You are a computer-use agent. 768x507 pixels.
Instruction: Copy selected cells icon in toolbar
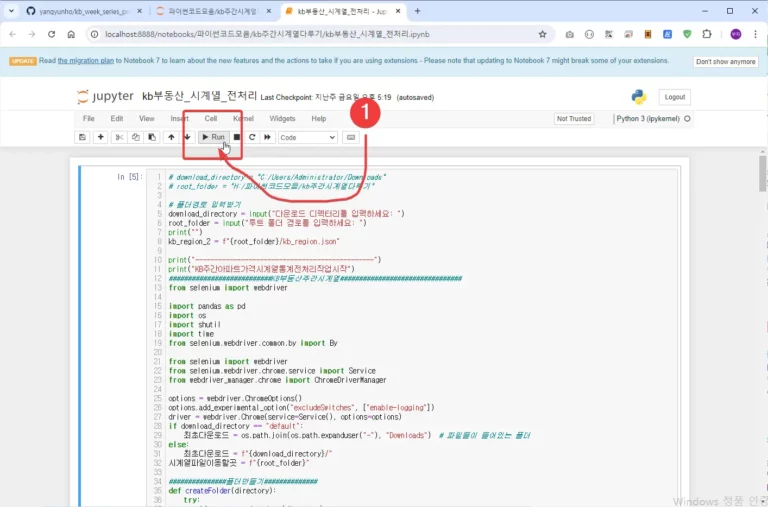pyautogui.click(x=136, y=138)
